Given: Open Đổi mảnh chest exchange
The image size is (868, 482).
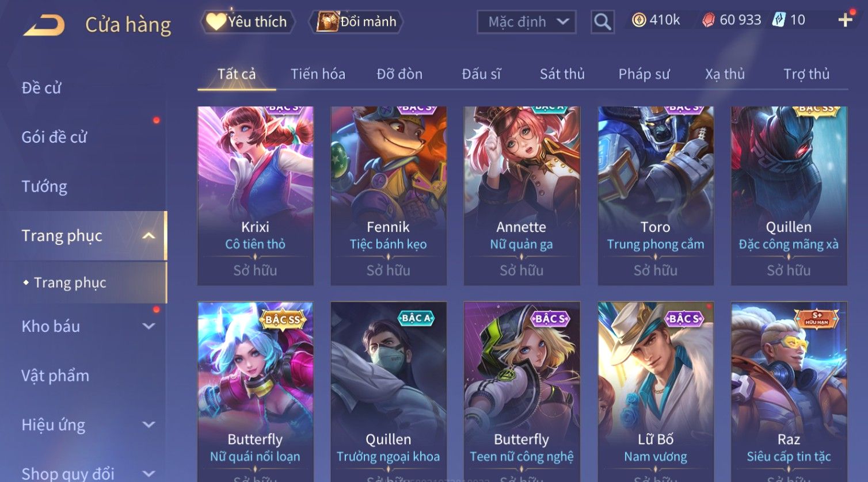Looking at the screenshot, I should pyautogui.click(x=357, y=22).
